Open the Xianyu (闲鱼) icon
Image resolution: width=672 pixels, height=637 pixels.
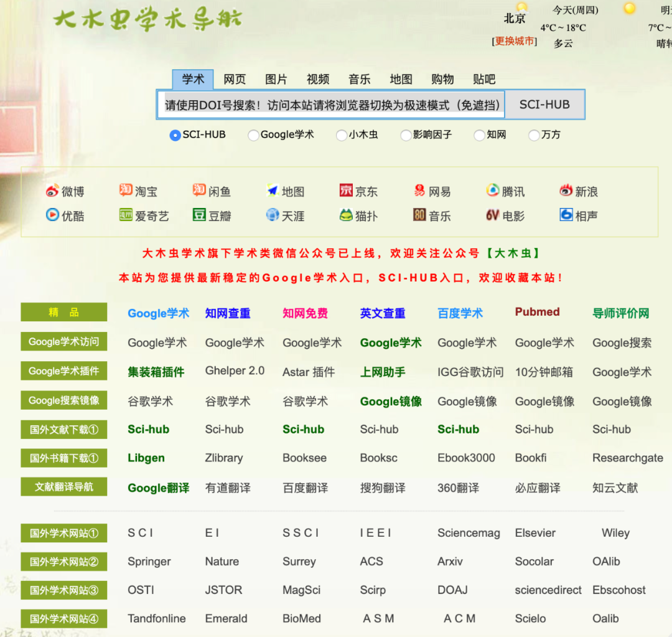pos(215,191)
